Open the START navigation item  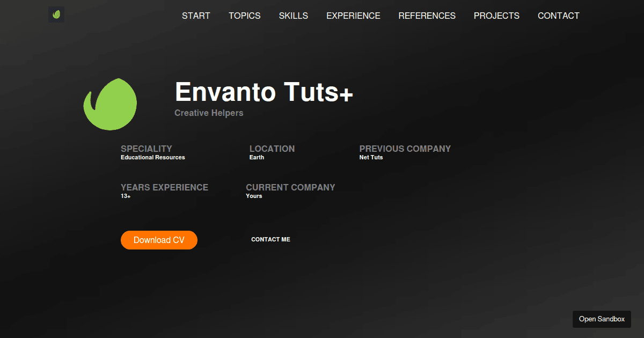coord(196,16)
